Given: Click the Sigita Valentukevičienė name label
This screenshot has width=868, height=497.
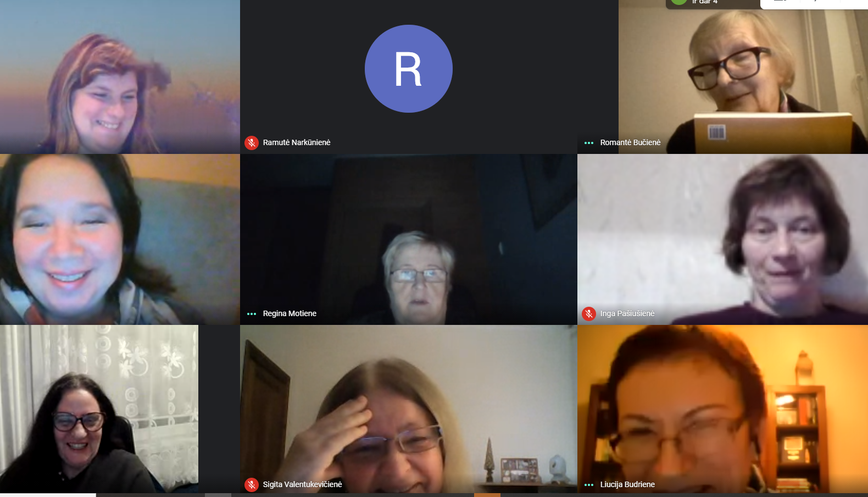Looking at the screenshot, I should pyautogui.click(x=302, y=484).
